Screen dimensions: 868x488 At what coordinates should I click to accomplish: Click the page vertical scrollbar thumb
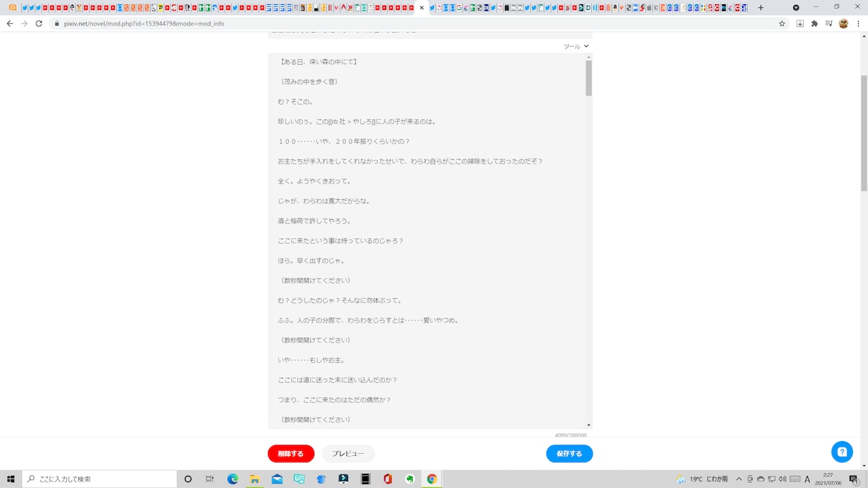[864, 133]
